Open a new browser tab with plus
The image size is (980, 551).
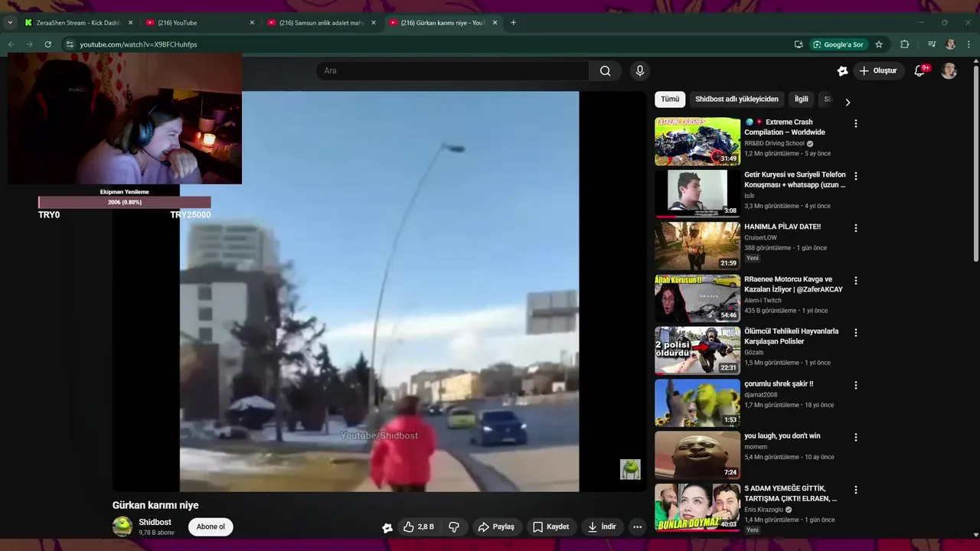pyautogui.click(x=513, y=23)
